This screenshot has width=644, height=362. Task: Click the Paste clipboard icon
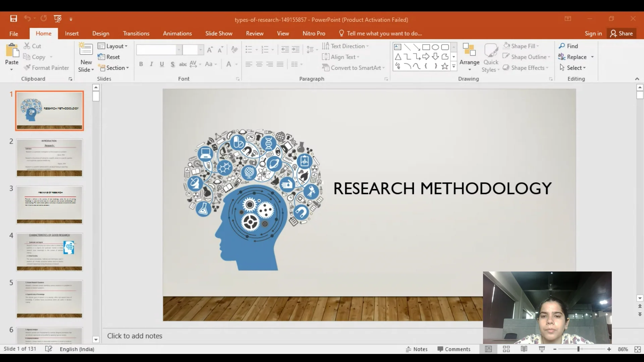pyautogui.click(x=12, y=51)
